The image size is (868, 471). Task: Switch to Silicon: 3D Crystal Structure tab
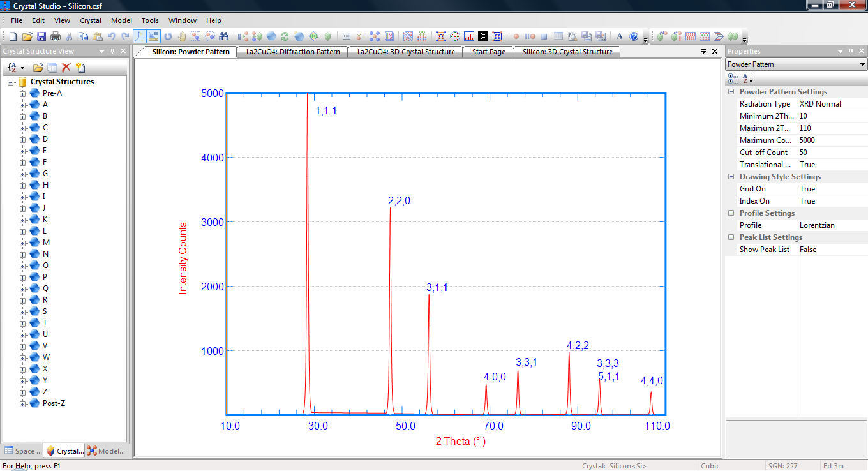coord(567,52)
